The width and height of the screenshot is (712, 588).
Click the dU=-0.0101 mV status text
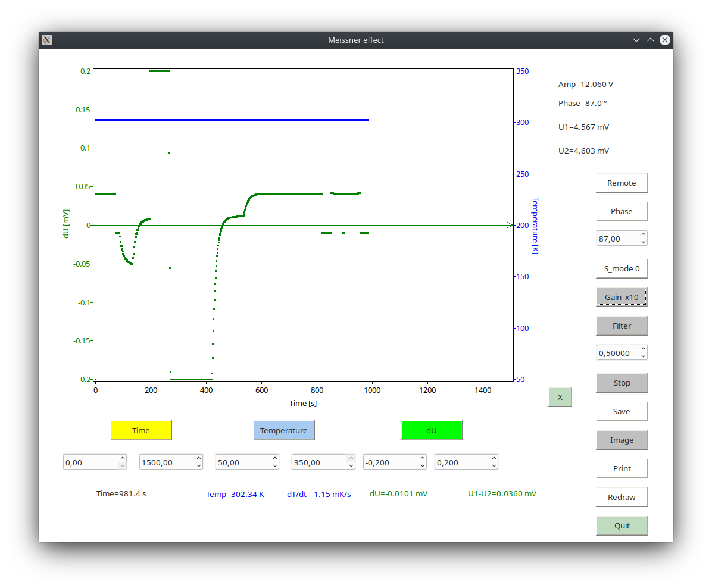(398, 493)
